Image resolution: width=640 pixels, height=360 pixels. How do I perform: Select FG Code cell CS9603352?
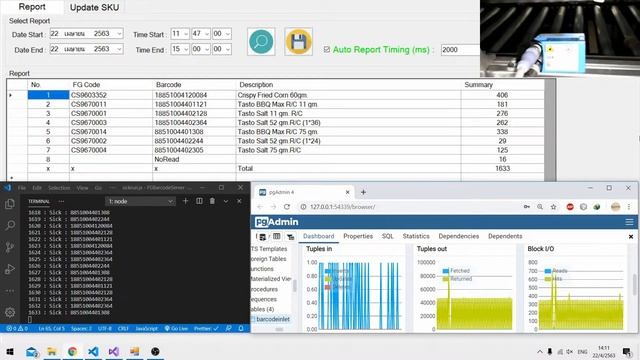(111, 95)
